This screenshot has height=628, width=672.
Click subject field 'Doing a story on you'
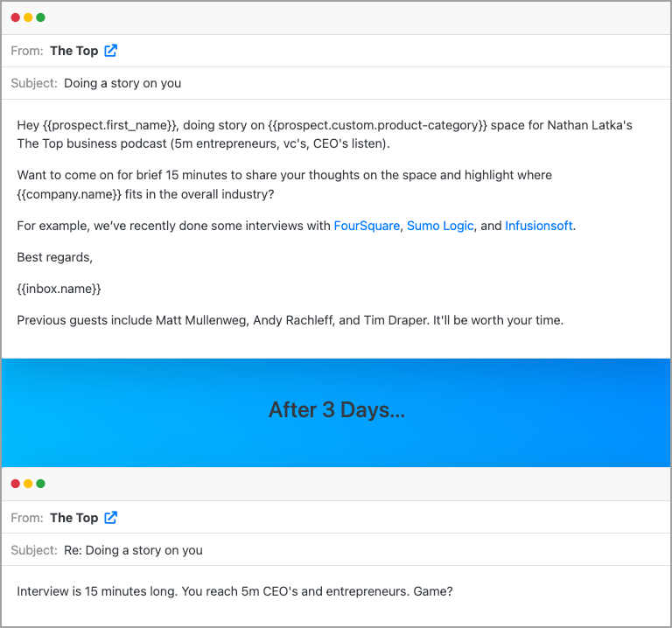(x=122, y=83)
